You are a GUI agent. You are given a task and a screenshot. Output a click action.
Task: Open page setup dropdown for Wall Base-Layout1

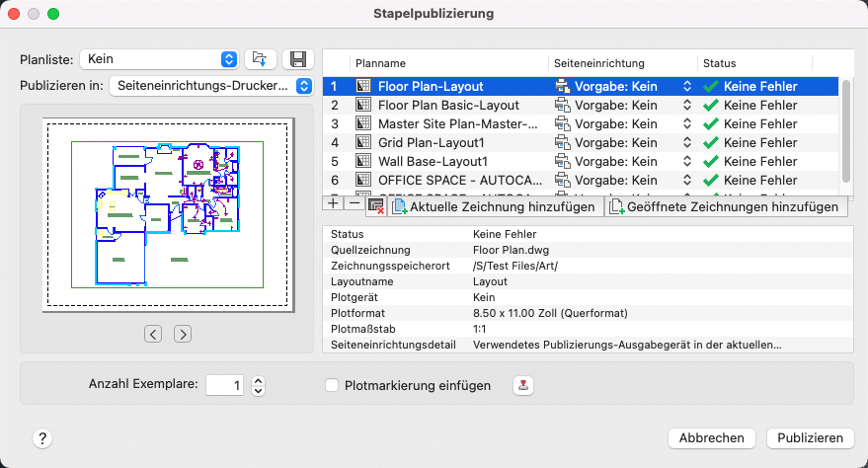click(x=687, y=162)
